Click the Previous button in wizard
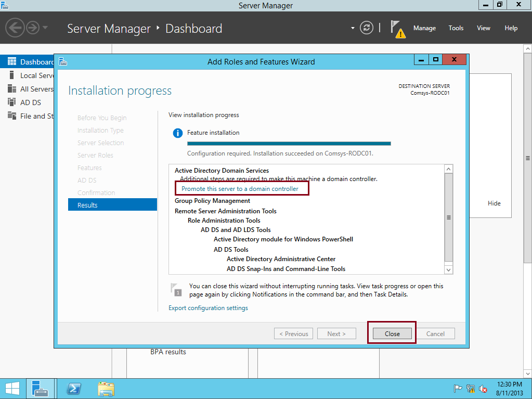Screen dimensions: 532x399 click(293, 334)
